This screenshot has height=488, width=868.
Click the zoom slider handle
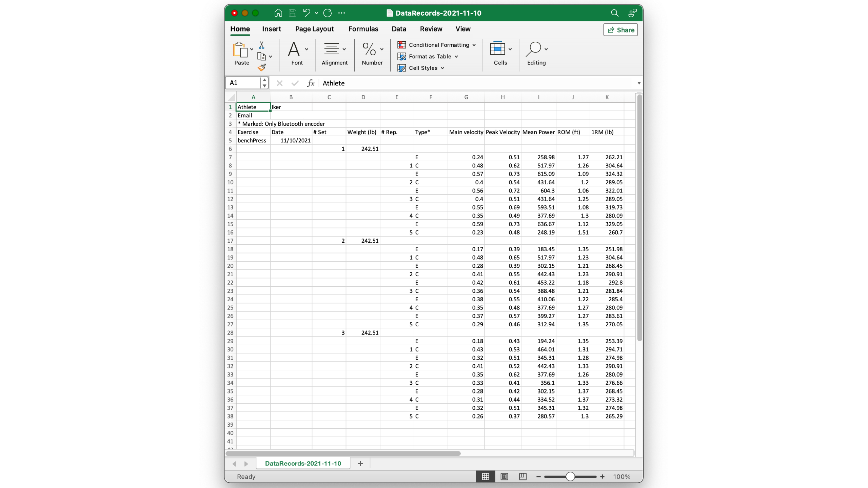[x=570, y=476]
